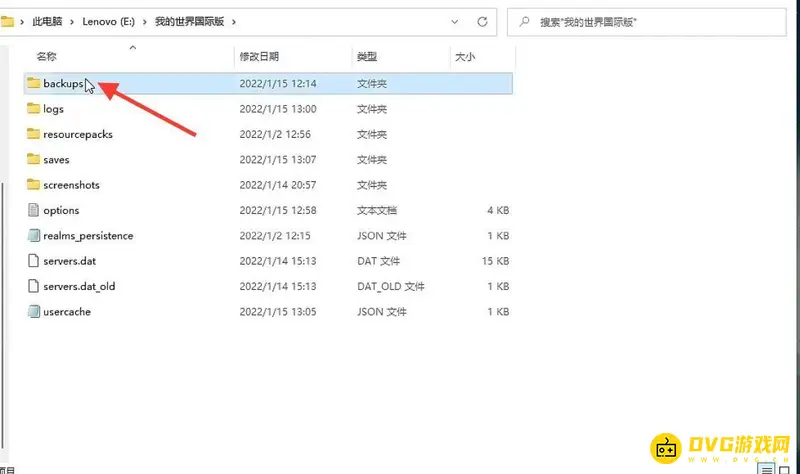Go to Lenovo (E:) drive breadcrumb
Viewport: 800px width, 474px height.
click(x=106, y=21)
